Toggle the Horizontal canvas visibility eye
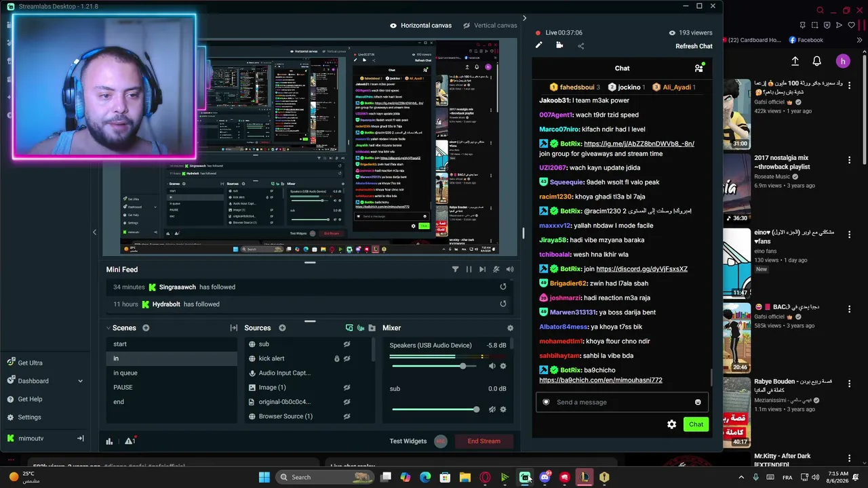The width and height of the screenshot is (868, 488). [x=393, y=26]
